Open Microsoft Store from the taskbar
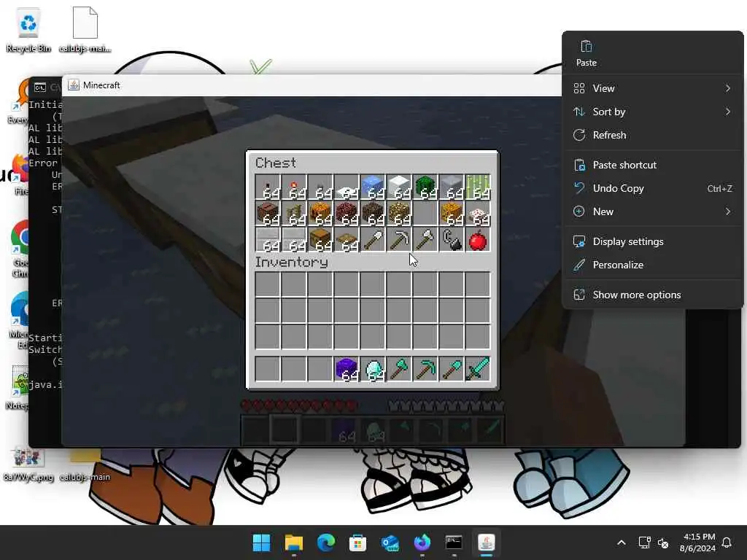This screenshot has height=560, width=747. [357, 542]
